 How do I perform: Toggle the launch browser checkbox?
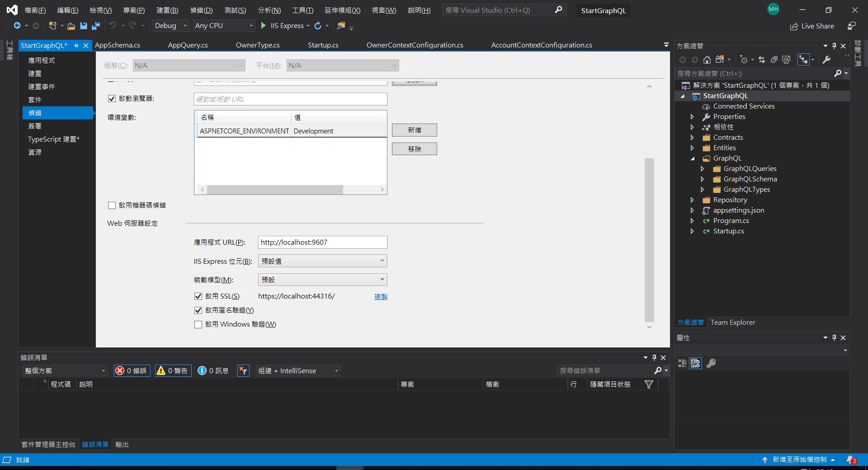coord(112,99)
